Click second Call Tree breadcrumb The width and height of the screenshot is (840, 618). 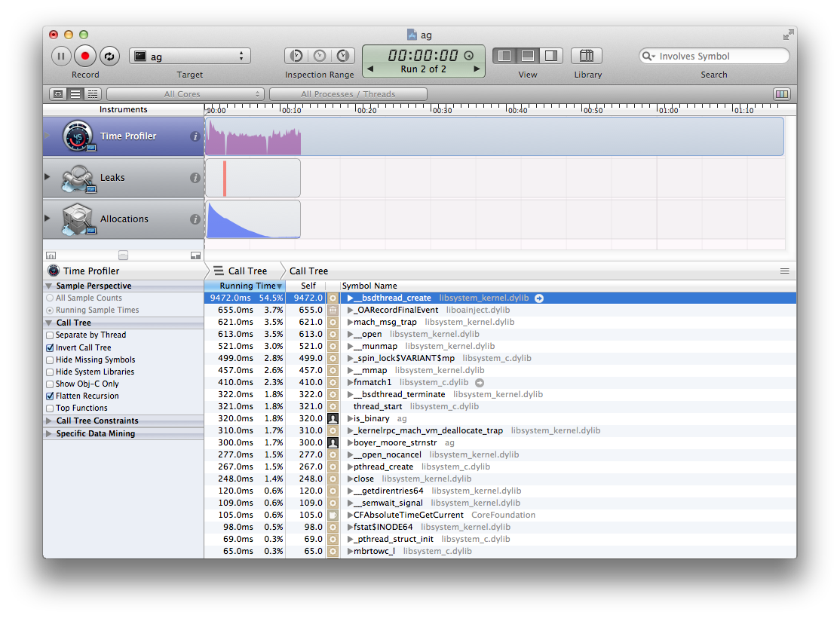(308, 271)
